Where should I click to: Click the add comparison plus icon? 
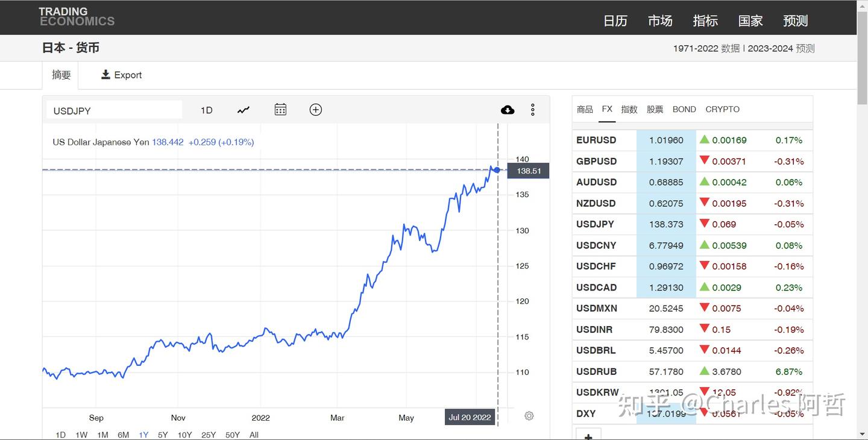pos(315,110)
